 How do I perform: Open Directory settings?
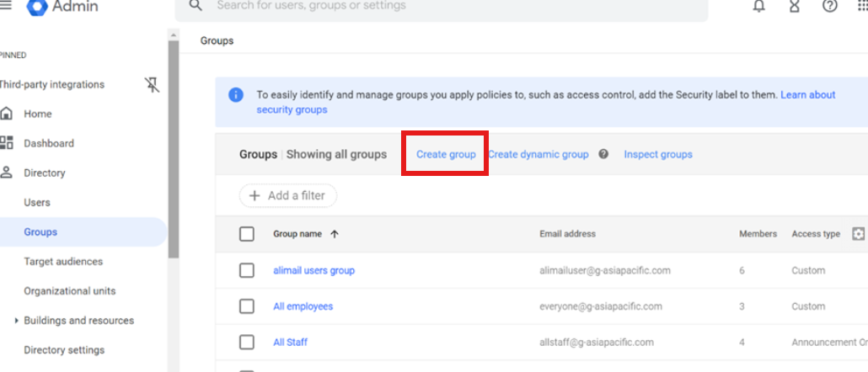(x=64, y=350)
